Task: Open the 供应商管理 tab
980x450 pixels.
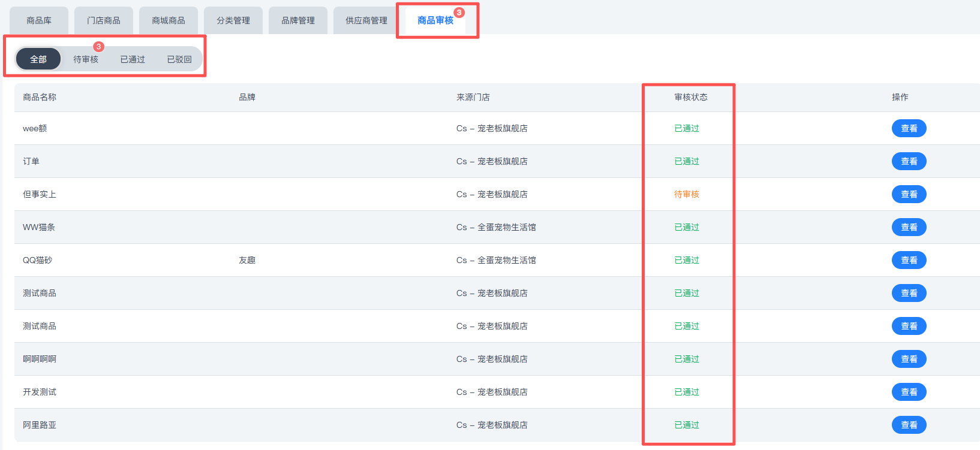Action: [366, 20]
